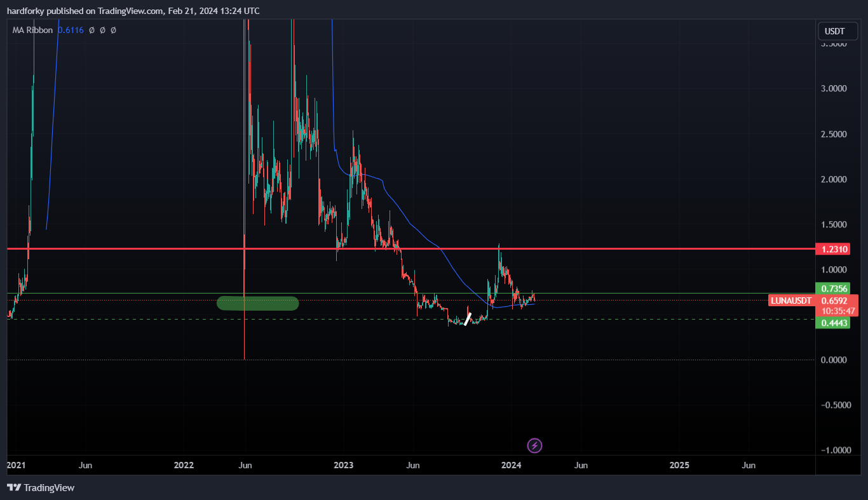This screenshot has height=500, width=868.
Task: Click the 1.5000 price axis tick
Action: 834,224
